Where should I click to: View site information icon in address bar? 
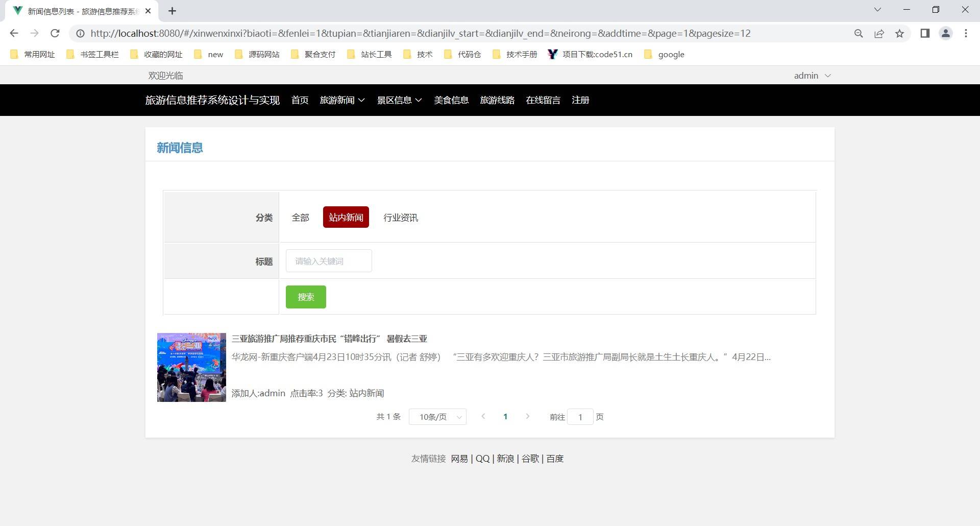80,33
